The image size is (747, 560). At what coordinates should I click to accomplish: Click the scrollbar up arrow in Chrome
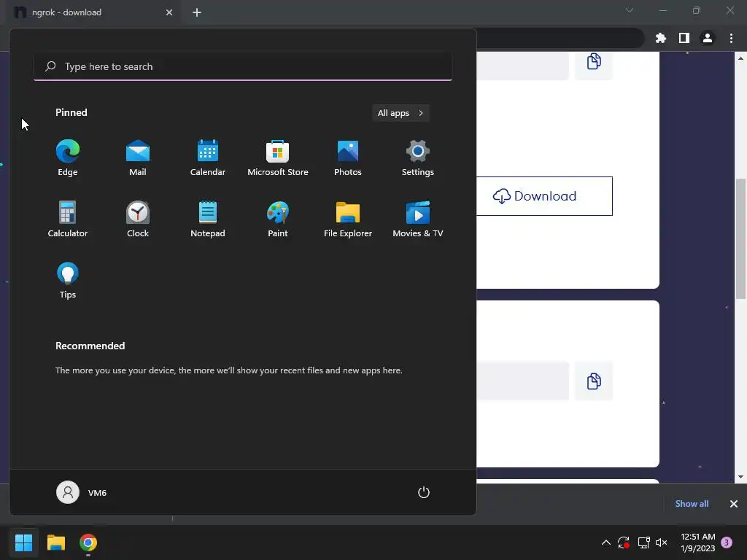tap(740, 58)
